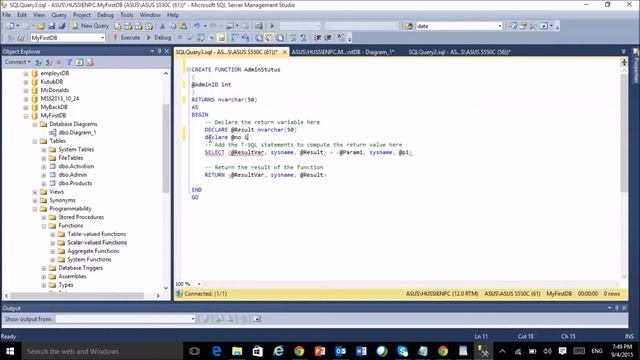
Task: Open the zoom 100 % dropdown
Action: pos(199,284)
